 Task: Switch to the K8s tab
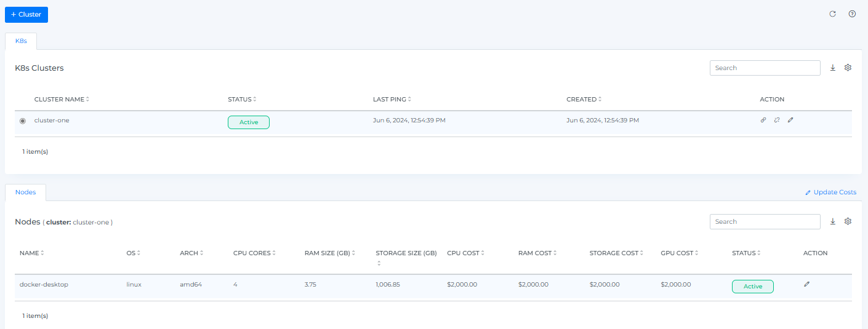point(21,41)
